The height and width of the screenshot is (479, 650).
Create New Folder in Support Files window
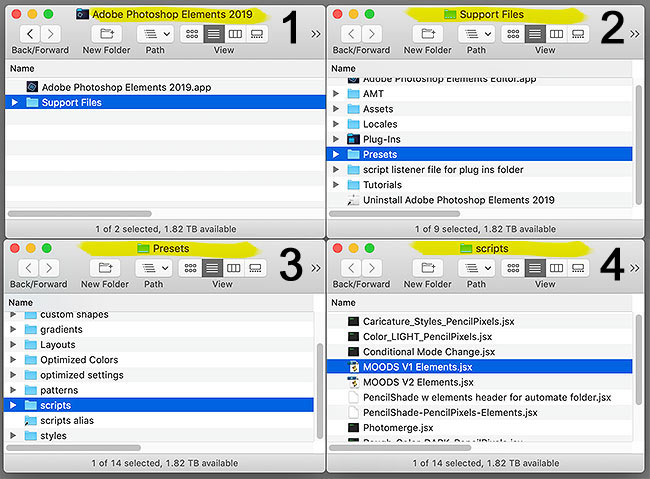pos(428,34)
